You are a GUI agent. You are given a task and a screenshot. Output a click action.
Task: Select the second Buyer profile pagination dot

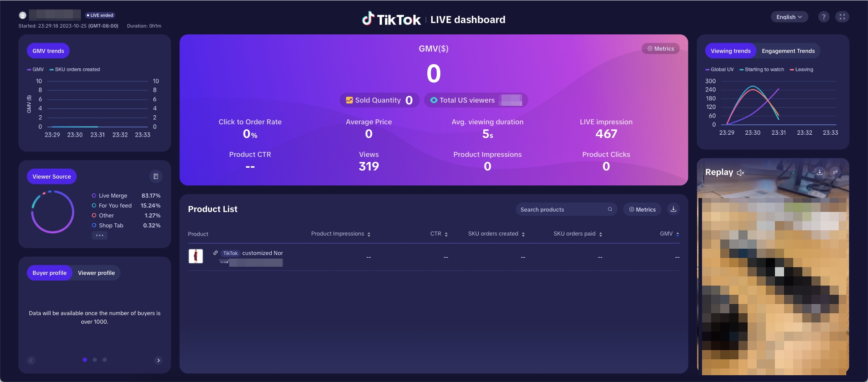click(x=94, y=360)
